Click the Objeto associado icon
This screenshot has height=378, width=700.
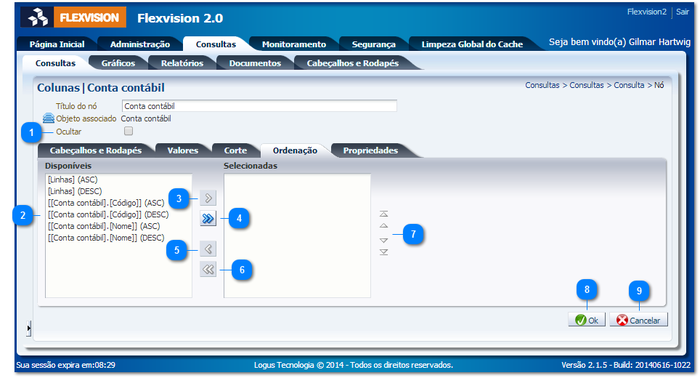[48, 118]
